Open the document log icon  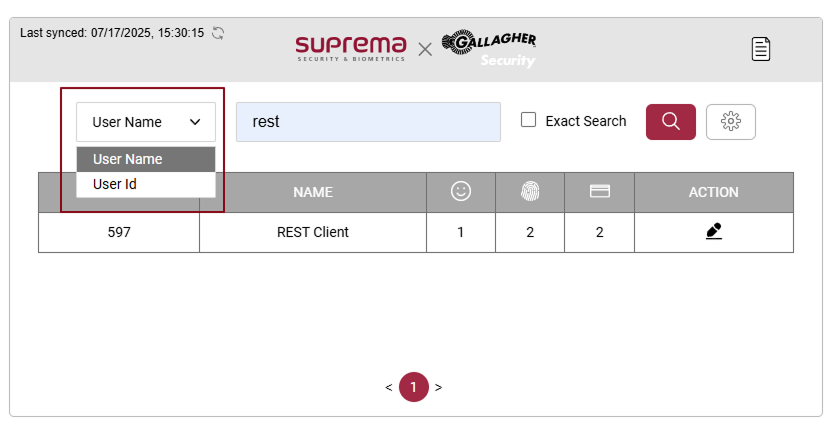[x=761, y=48]
